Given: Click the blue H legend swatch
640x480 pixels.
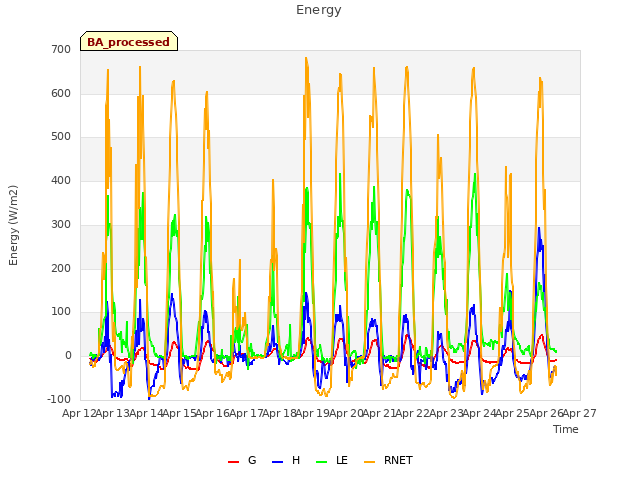Looking at the screenshot, I should [x=277, y=462].
